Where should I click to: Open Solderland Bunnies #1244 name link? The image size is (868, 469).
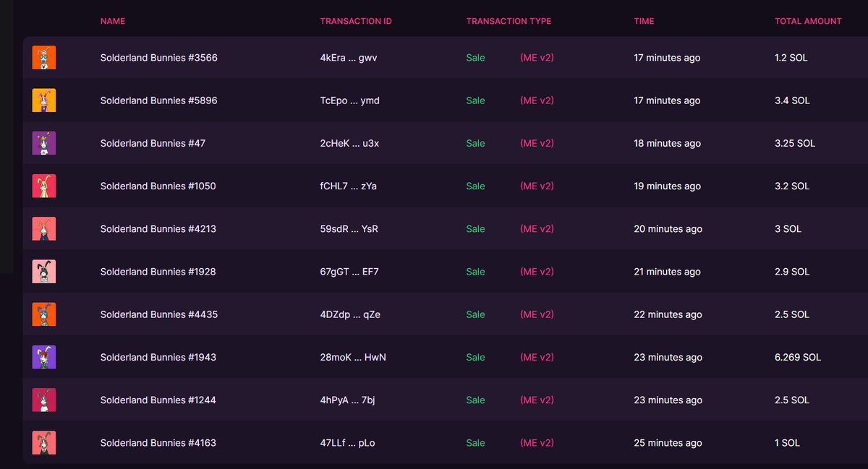[x=158, y=400]
